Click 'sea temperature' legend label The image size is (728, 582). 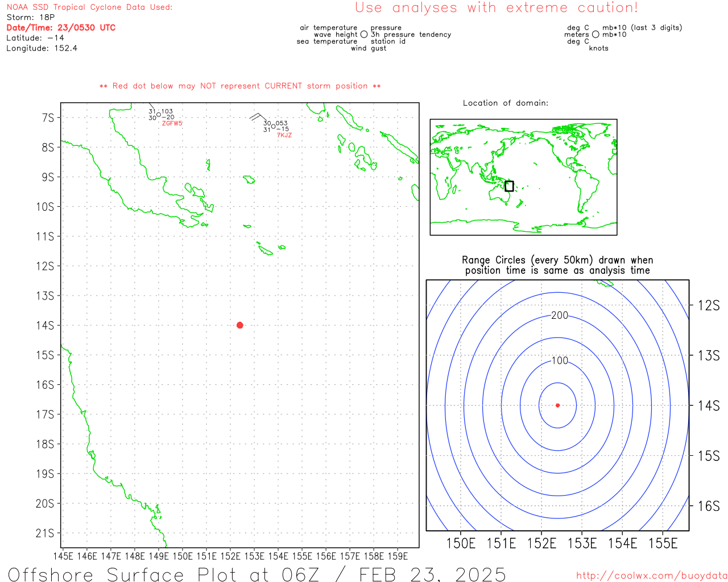pyautogui.click(x=327, y=41)
